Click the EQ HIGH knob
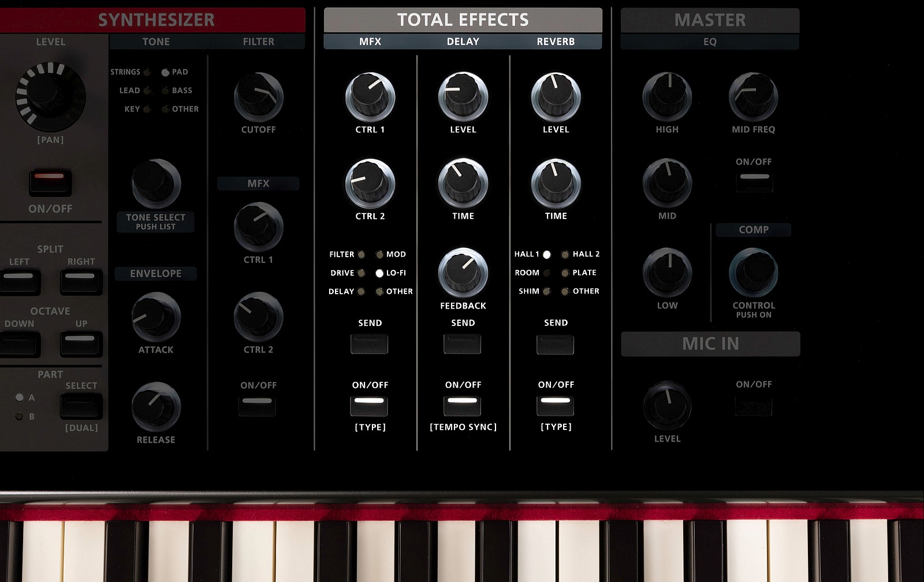Image resolution: width=924 pixels, height=582 pixels. [x=667, y=97]
